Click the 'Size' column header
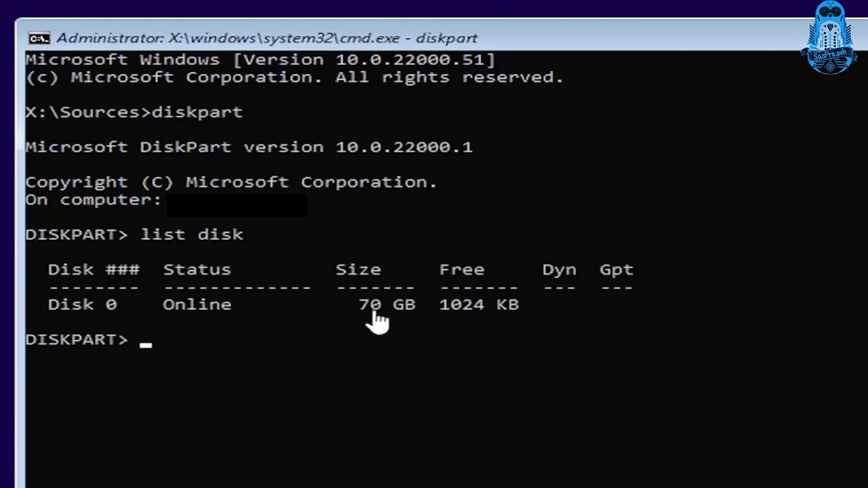The width and height of the screenshot is (868, 488). pyautogui.click(x=358, y=269)
